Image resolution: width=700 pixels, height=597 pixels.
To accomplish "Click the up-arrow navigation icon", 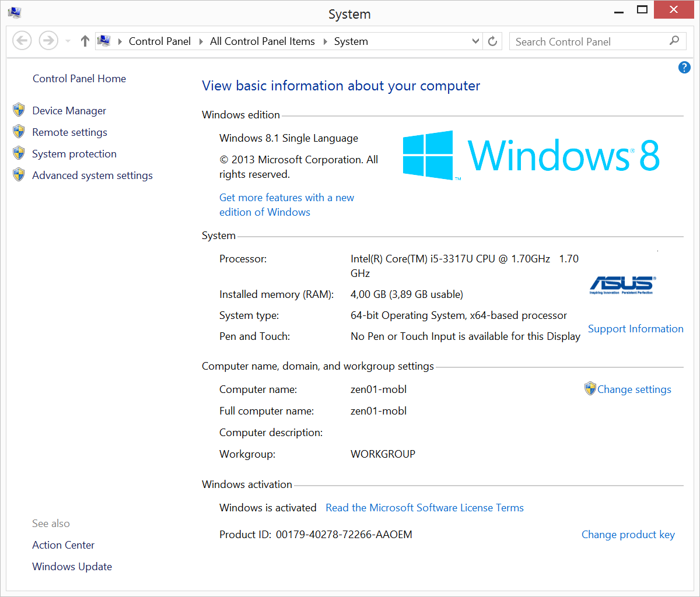I will pyautogui.click(x=85, y=41).
